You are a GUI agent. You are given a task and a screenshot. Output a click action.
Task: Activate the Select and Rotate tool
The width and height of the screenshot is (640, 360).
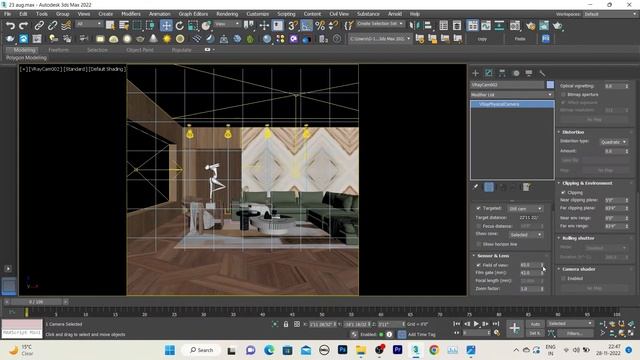[x=180, y=26]
